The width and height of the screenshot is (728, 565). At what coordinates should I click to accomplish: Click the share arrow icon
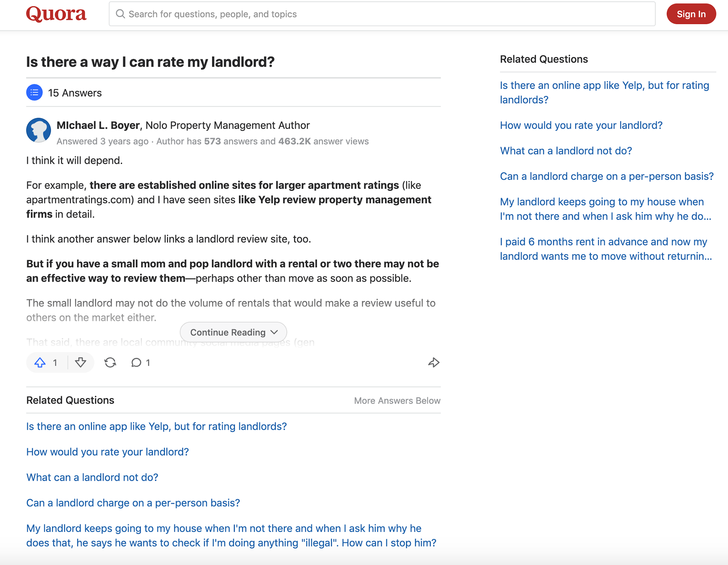pyautogui.click(x=433, y=363)
